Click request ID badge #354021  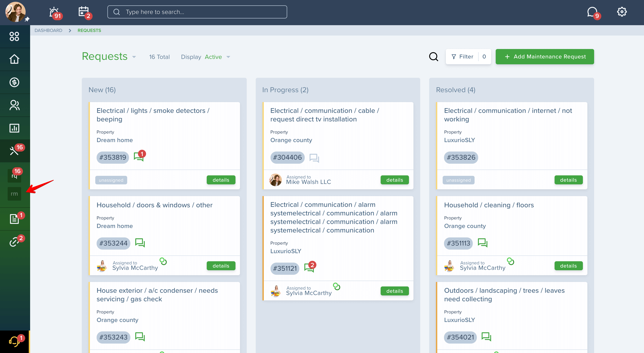(460, 337)
